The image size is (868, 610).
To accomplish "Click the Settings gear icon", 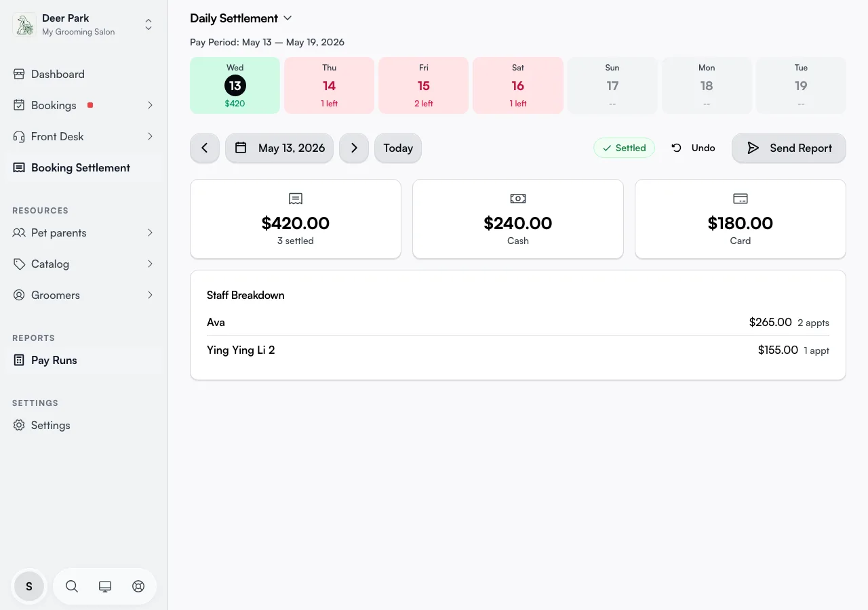I will coord(19,425).
